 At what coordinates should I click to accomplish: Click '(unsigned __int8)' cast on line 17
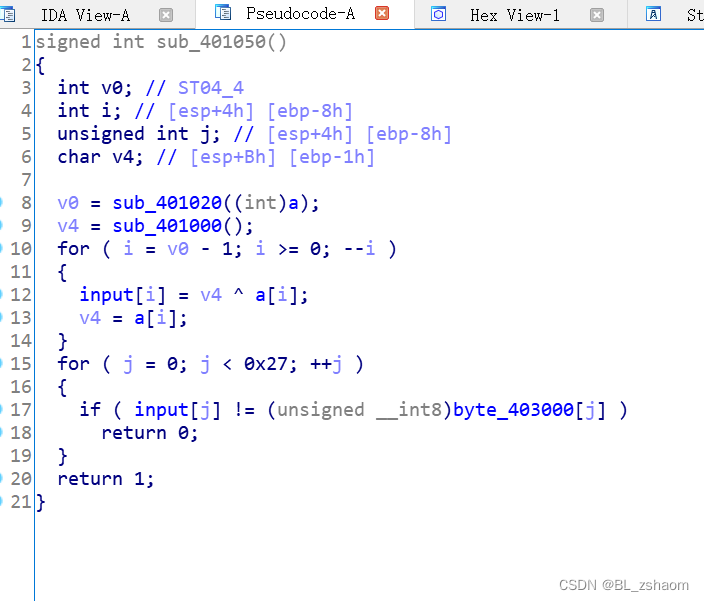pos(359,410)
